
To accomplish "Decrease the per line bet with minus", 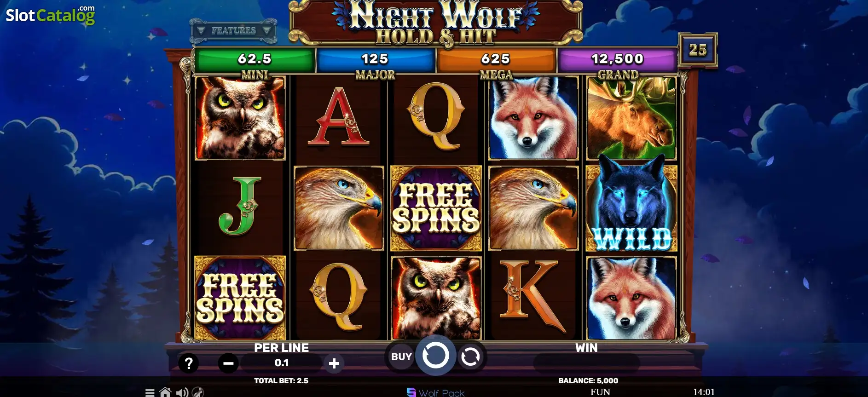I will (x=228, y=363).
